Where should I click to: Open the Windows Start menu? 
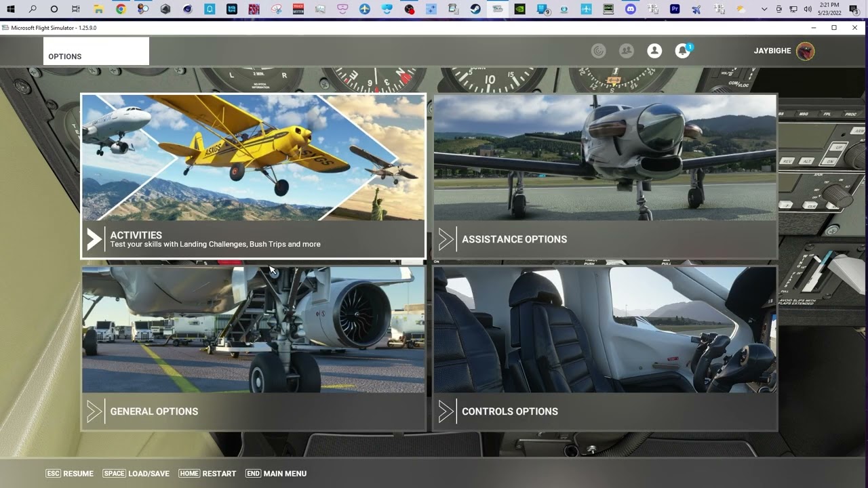click(x=11, y=9)
